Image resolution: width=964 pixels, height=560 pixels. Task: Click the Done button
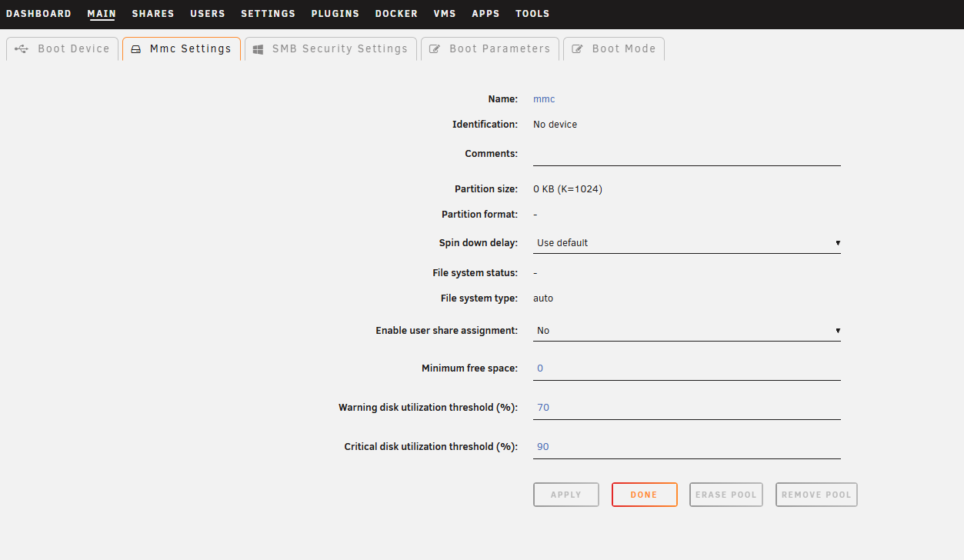point(645,495)
